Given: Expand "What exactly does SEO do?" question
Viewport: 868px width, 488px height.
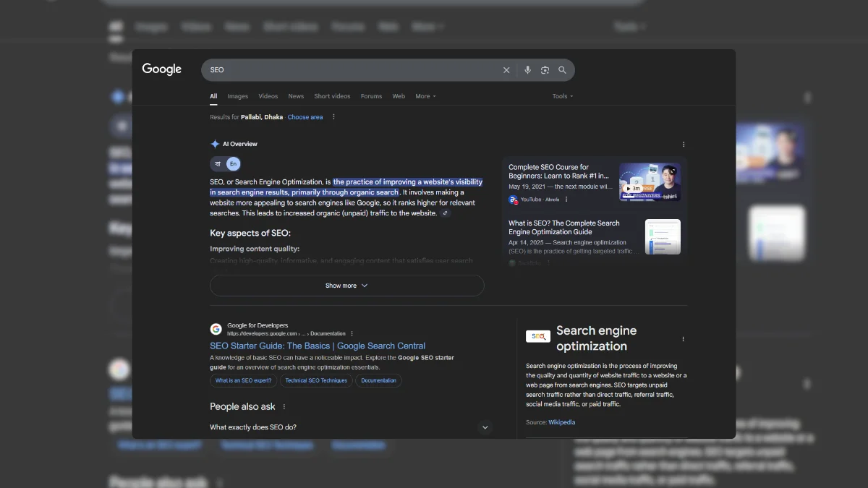Looking at the screenshot, I should (485, 427).
